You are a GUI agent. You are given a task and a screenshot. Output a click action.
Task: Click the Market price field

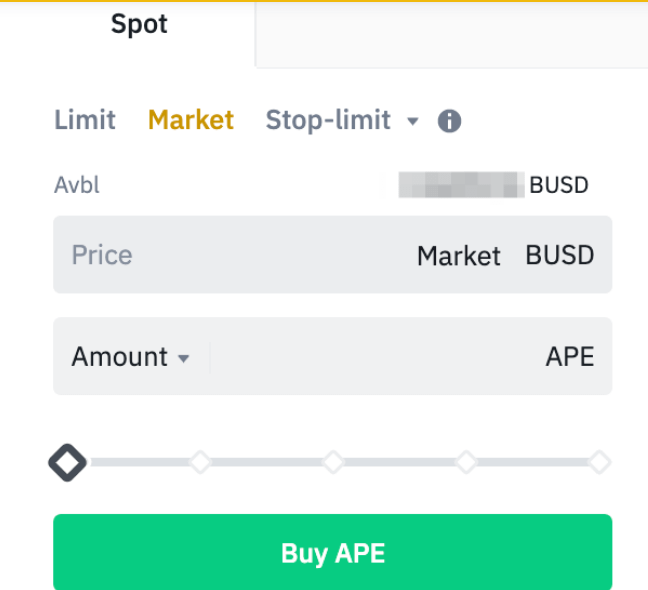point(333,255)
